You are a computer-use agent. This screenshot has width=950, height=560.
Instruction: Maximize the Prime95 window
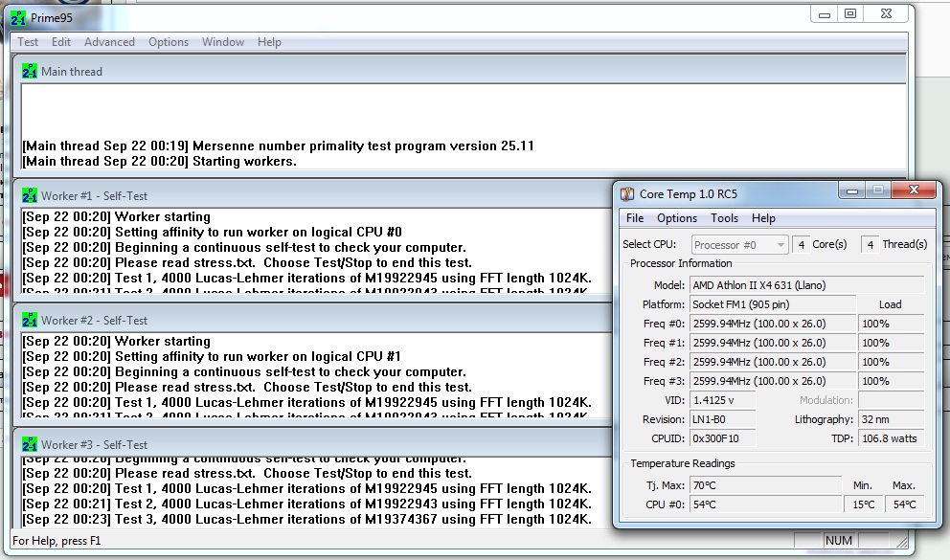pyautogui.click(x=849, y=13)
